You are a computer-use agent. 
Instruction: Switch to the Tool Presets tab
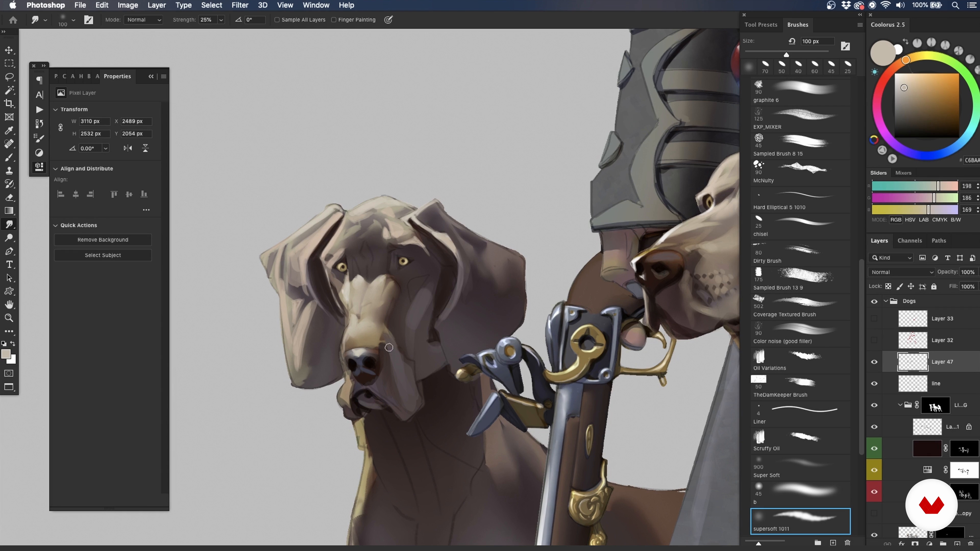pyautogui.click(x=761, y=25)
